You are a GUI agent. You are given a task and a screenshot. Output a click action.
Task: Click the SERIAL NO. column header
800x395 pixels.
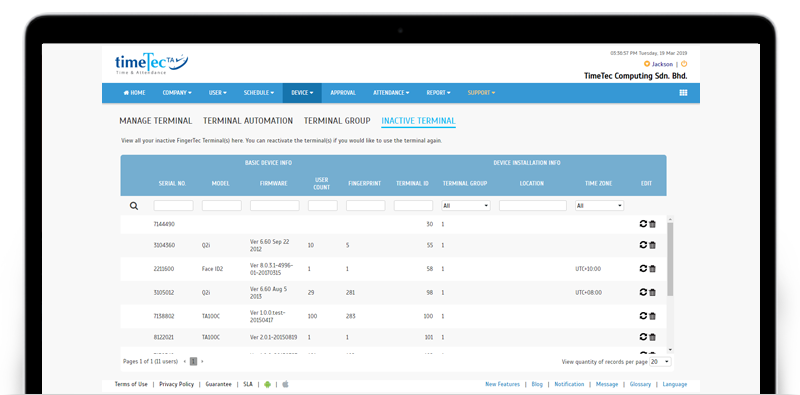[x=172, y=183]
